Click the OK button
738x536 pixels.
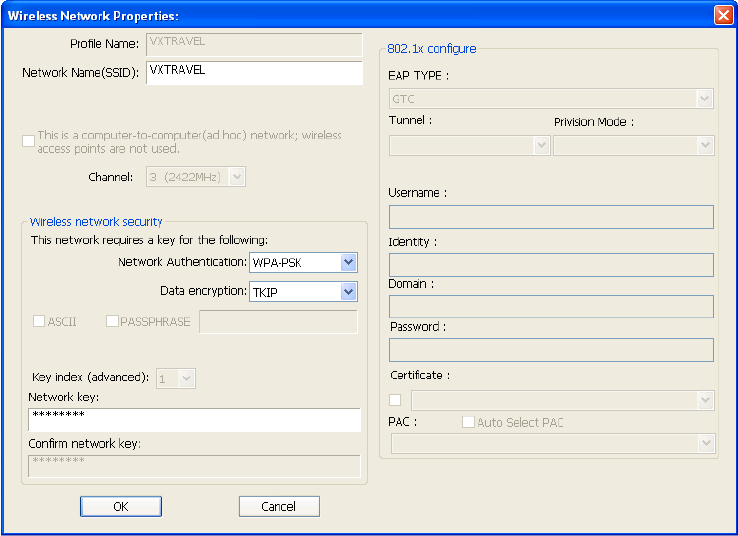(121, 506)
